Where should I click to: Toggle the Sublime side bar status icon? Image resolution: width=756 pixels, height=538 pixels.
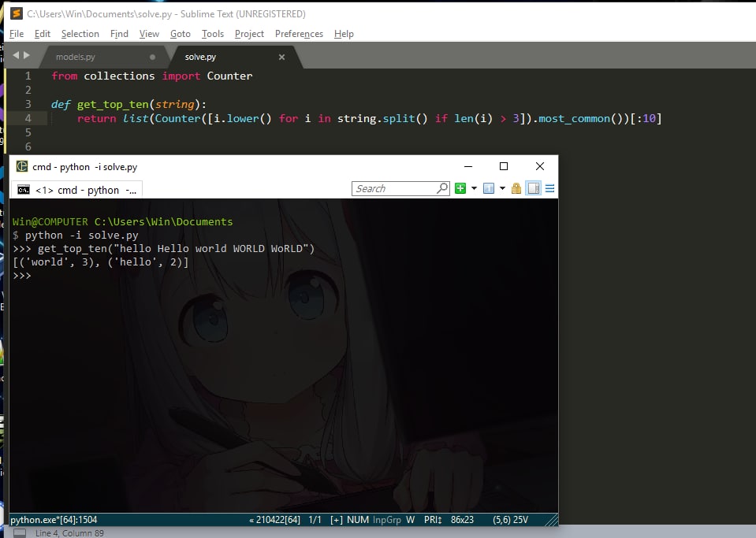[20, 533]
